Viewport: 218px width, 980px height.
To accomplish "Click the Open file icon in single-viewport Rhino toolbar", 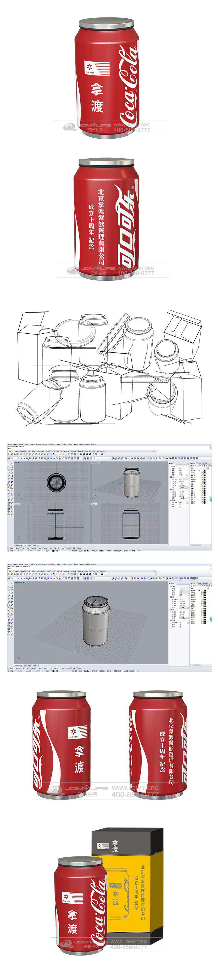I will [12, 575].
